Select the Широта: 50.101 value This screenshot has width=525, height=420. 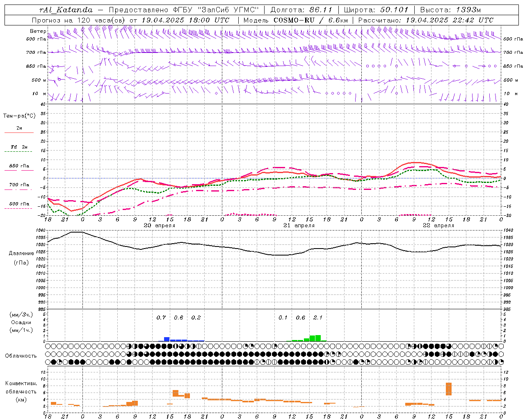[x=376, y=10]
